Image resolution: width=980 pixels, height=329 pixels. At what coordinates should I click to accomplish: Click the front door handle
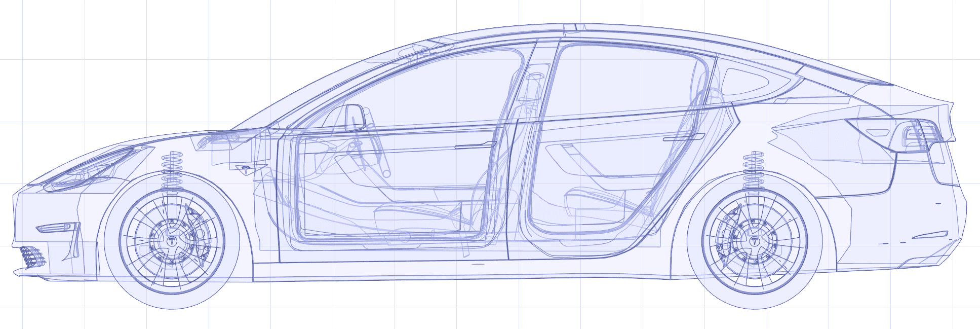point(475,145)
